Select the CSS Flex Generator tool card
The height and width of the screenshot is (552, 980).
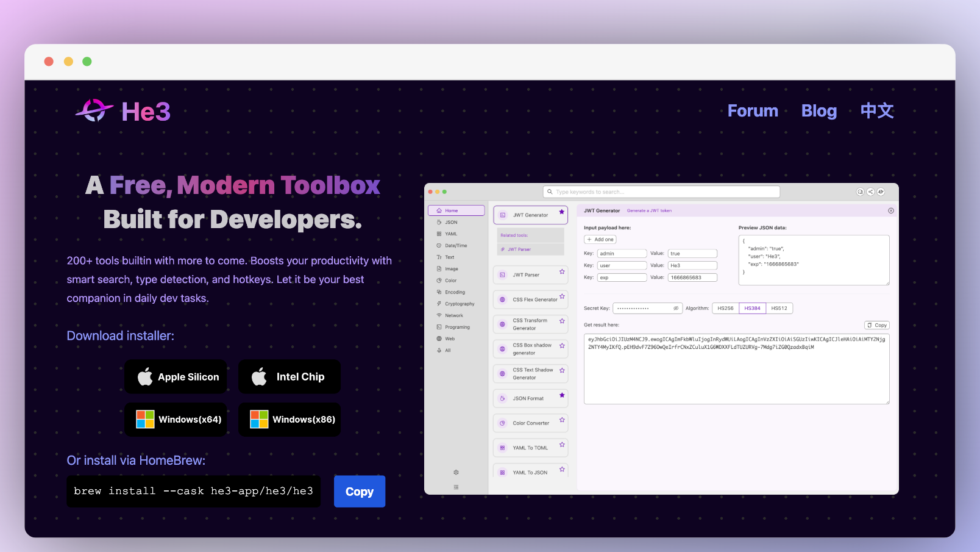(530, 299)
